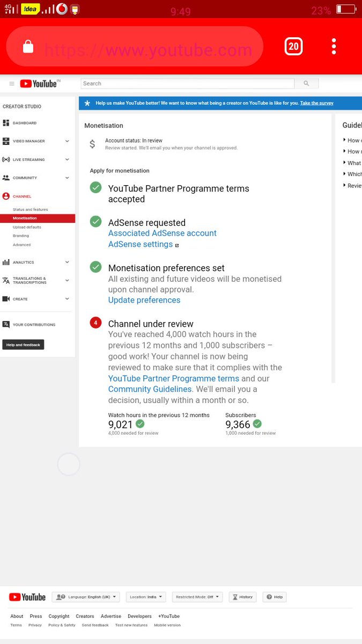Click the Video Manager icon

click(6, 141)
